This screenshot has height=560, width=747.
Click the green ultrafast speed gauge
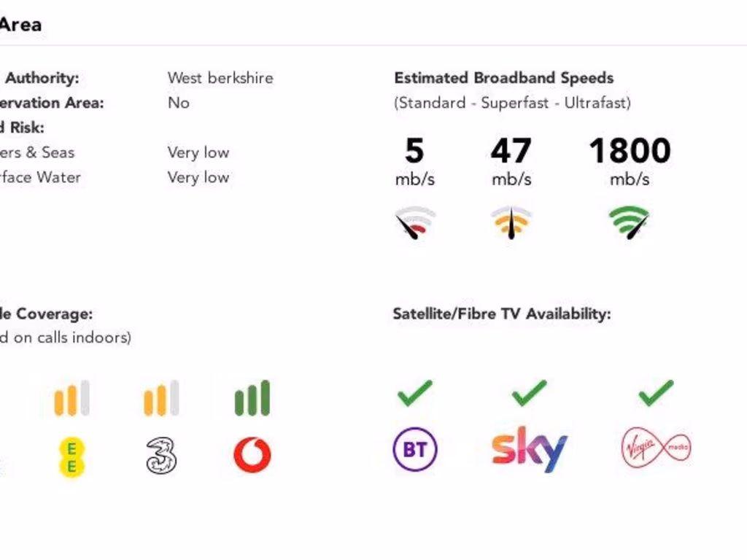tap(629, 222)
